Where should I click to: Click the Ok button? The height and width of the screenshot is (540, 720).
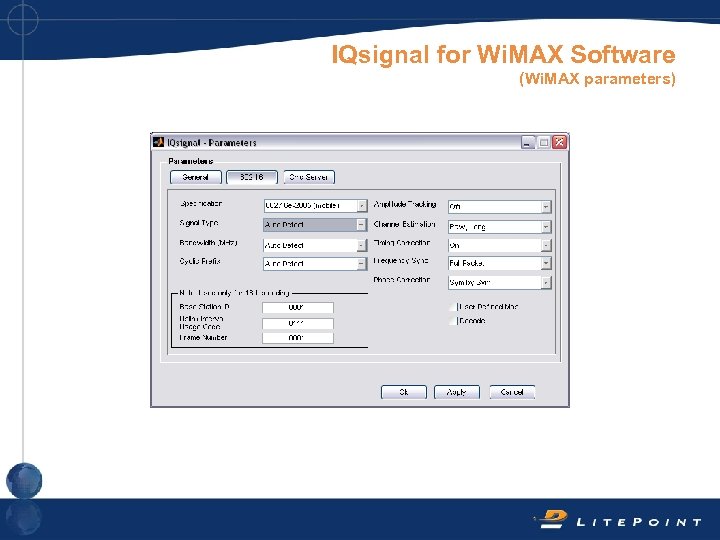404,392
